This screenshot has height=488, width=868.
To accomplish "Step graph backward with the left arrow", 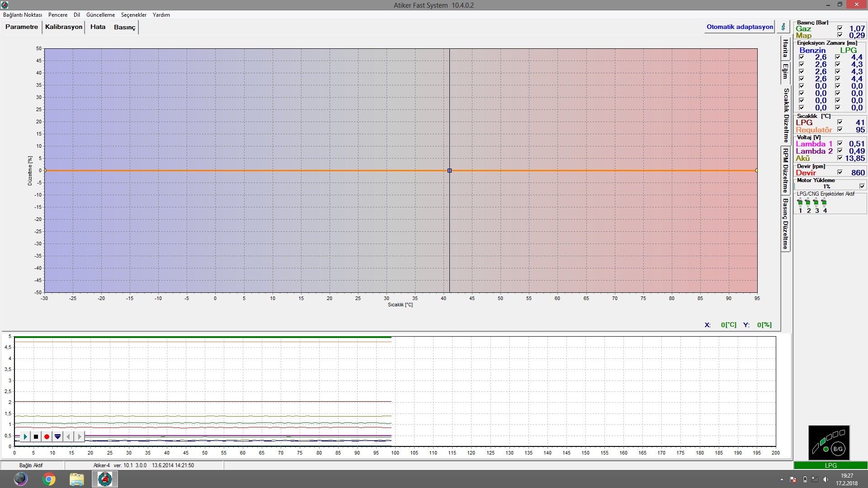I will pyautogui.click(x=68, y=436).
